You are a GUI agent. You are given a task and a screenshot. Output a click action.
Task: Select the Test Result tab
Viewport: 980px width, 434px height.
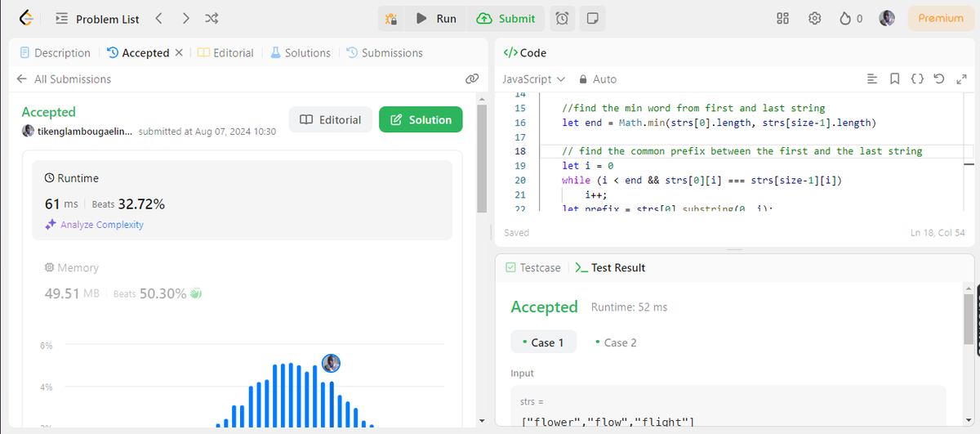point(611,267)
